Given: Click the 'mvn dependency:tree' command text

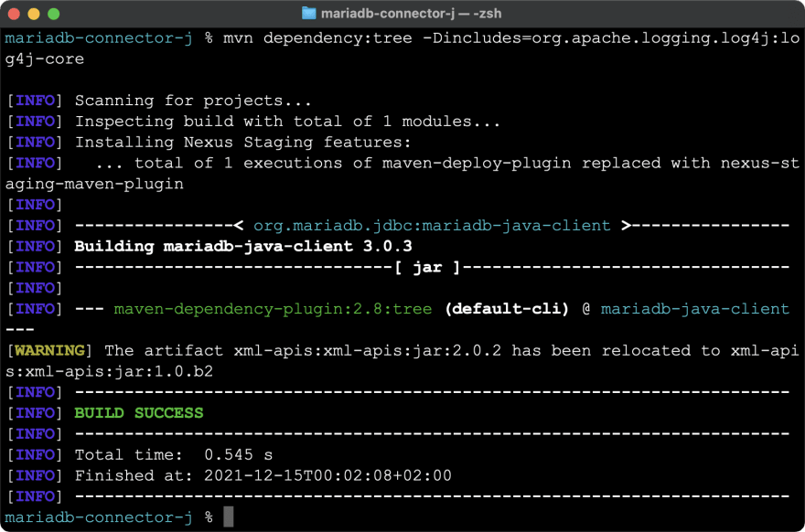Looking at the screenshot, I should [x=317, y=38].
